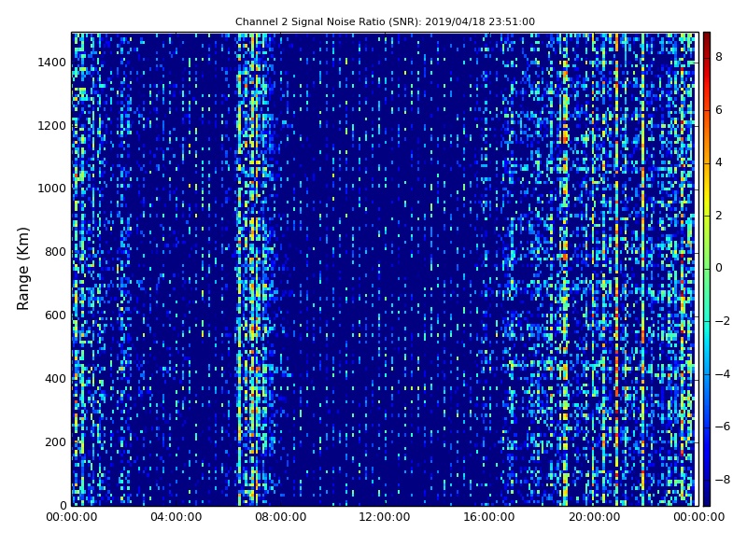Image resolution: width=747 pixels, height=560 pixels.
Task: Click the colorbar value −6 label
Action: (723, 427)
